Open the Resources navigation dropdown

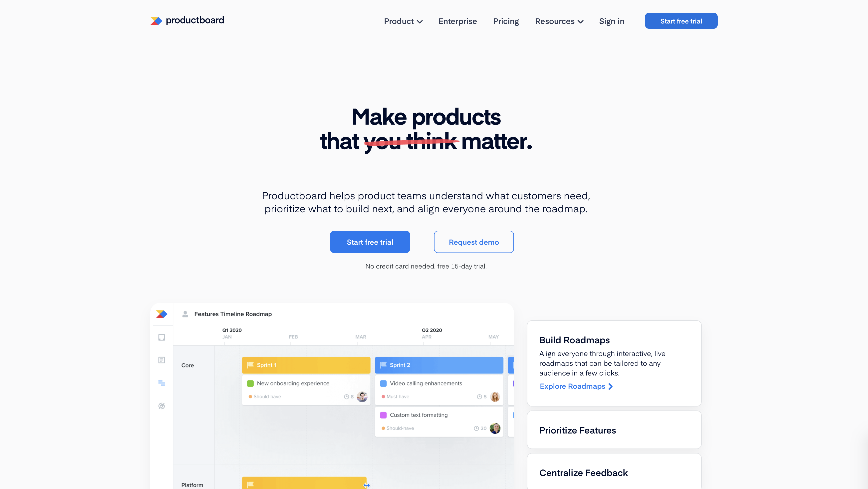(x=559, y=21)
